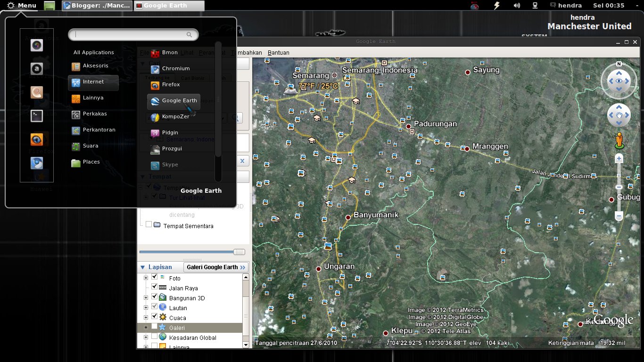Uncheck the Jalan Raya layer checkbox
The width and height of the screenshot is (644, 362).
coord(154,287)
